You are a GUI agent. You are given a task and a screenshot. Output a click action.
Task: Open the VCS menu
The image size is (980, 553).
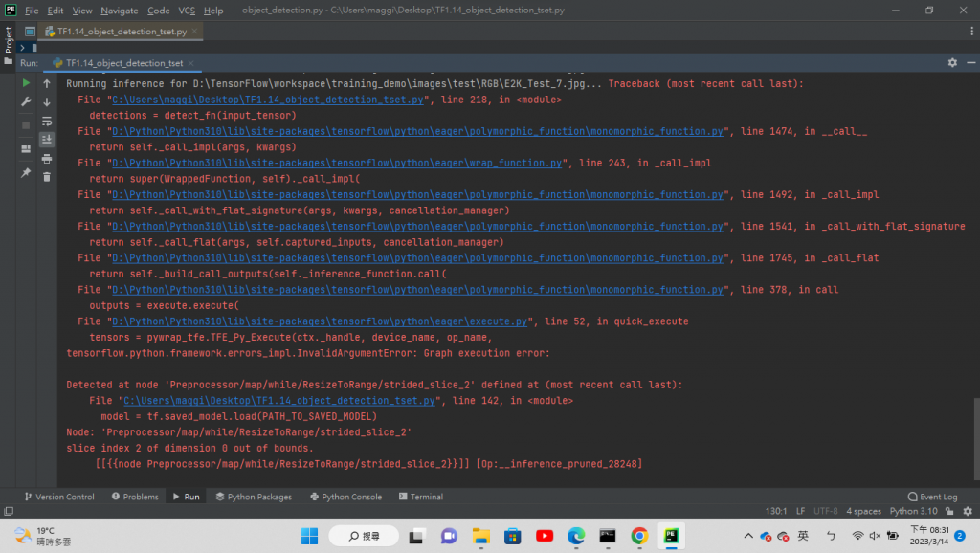[187, 11]
